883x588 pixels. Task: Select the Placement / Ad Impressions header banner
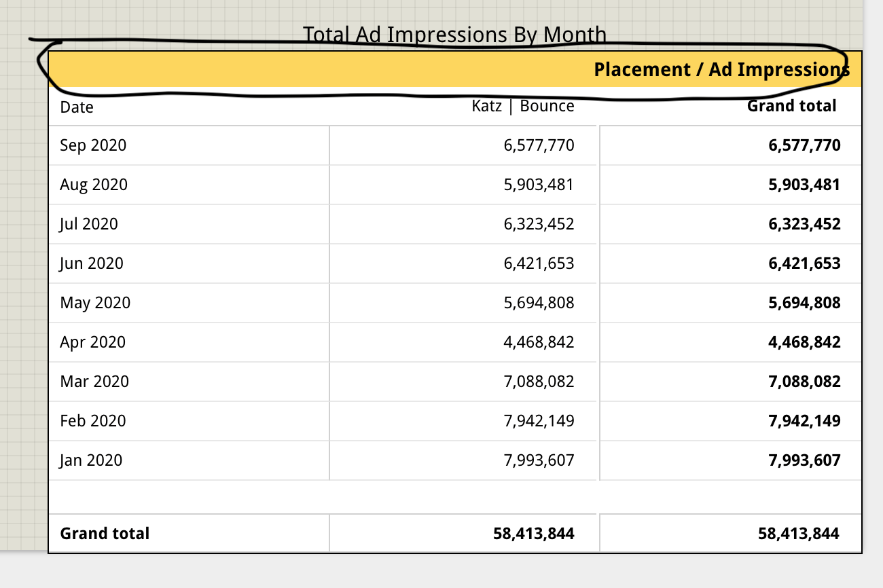point(720,69)
